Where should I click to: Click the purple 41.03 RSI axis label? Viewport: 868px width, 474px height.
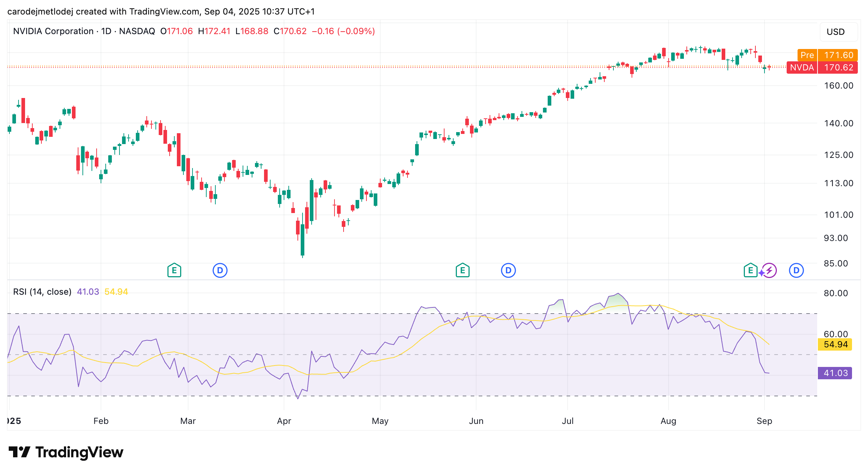(x=835, y=373)
